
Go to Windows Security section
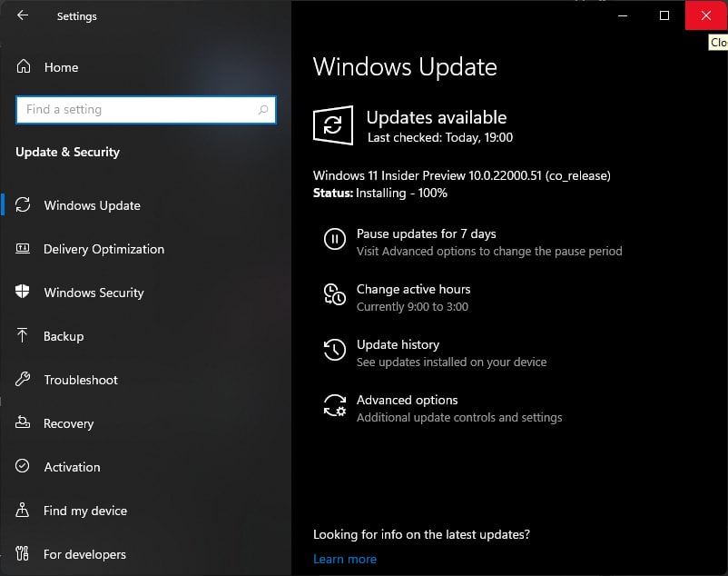tap(93, 293)
